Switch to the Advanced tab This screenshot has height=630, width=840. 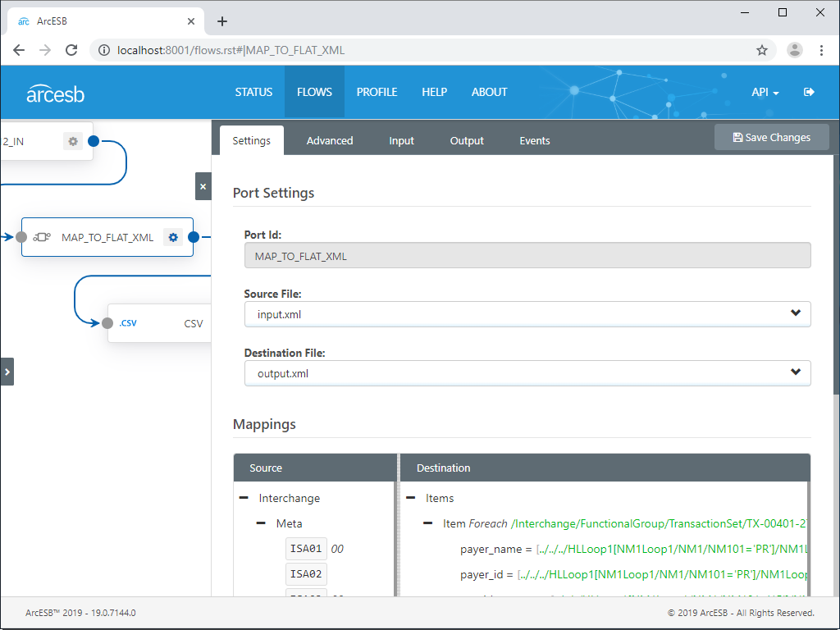[329, 140]
